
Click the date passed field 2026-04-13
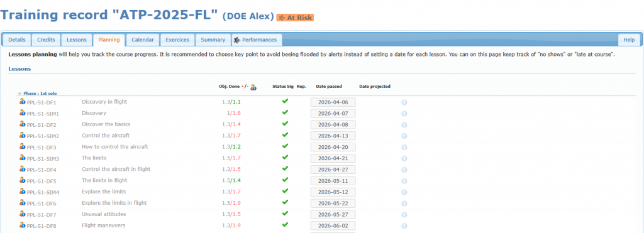click(333, 136)
